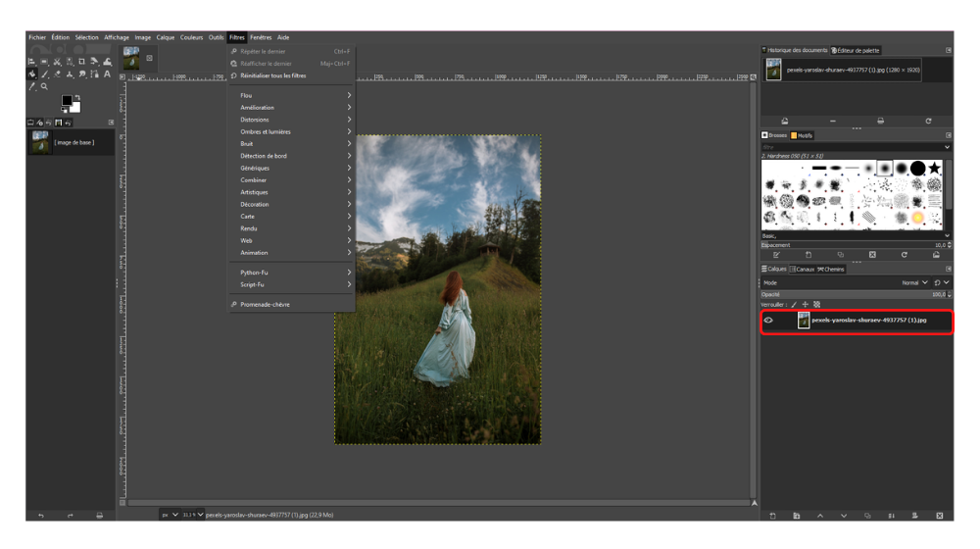The height and width of the screenshot is (549, 980).
Task: Open the Couleurs menu
Action: coord(191,37)
